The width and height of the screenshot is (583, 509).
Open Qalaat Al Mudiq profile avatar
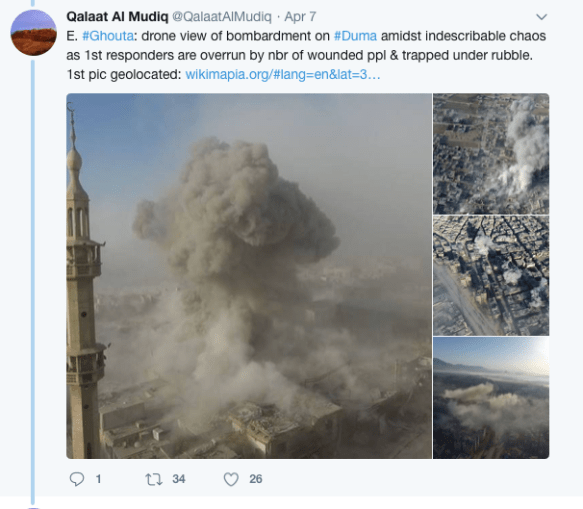click(33, 33)
